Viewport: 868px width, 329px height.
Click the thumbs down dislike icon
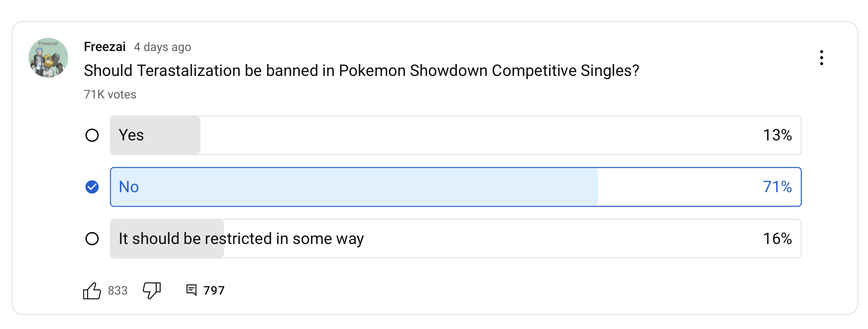[x=151, y=290]
